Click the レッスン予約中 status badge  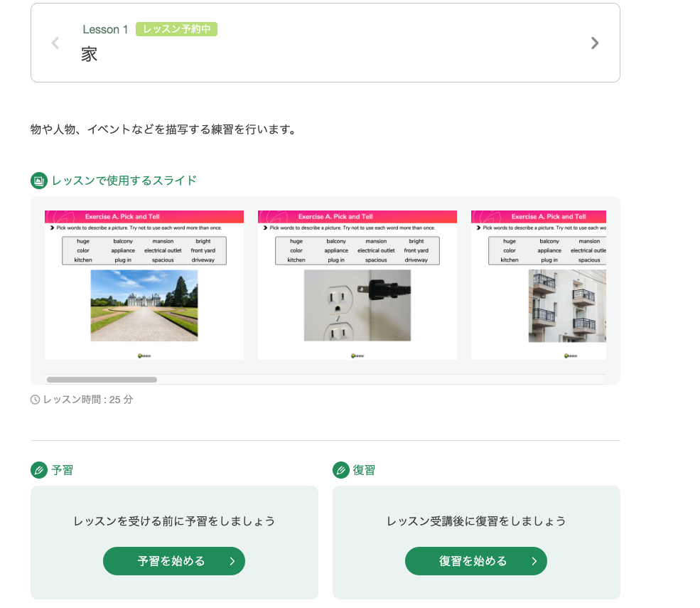pos(176,29)
